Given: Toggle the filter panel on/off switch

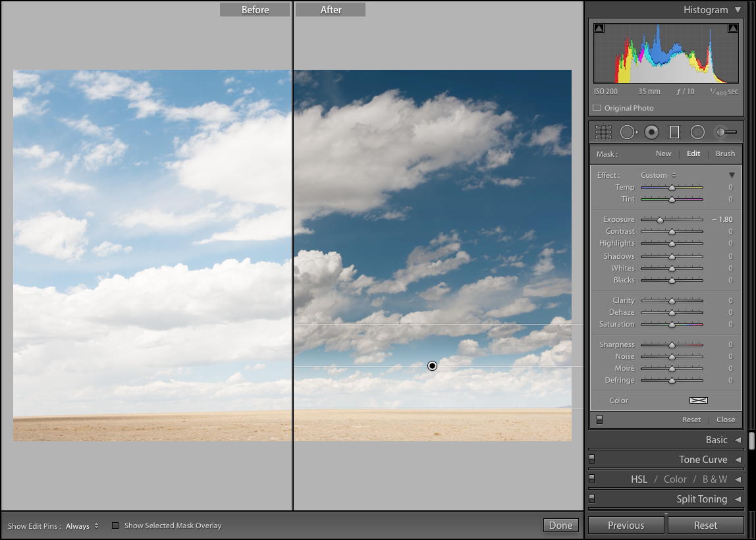Looking at the screenshot, I should pos(599,419).
